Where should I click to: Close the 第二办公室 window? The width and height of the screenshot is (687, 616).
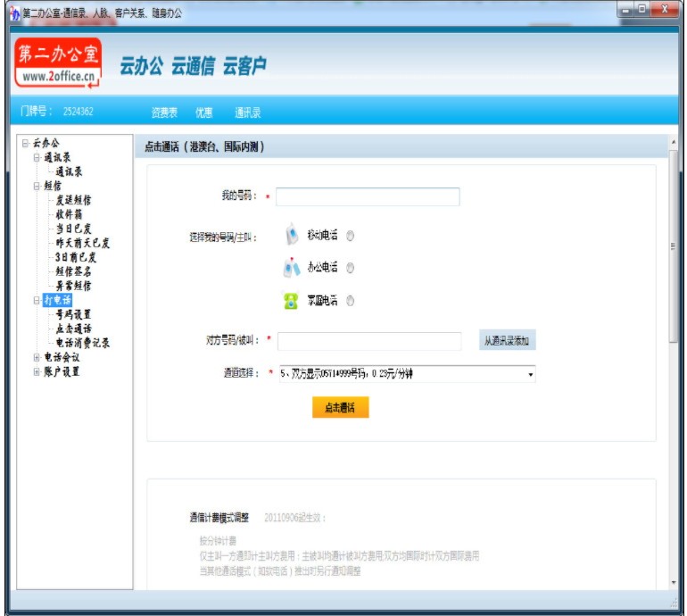coord(665,10)
